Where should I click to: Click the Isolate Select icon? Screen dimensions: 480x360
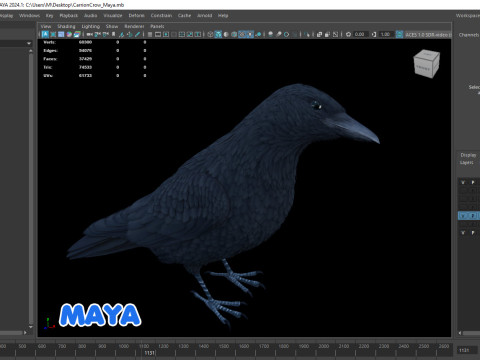click(x=307, y=34)
